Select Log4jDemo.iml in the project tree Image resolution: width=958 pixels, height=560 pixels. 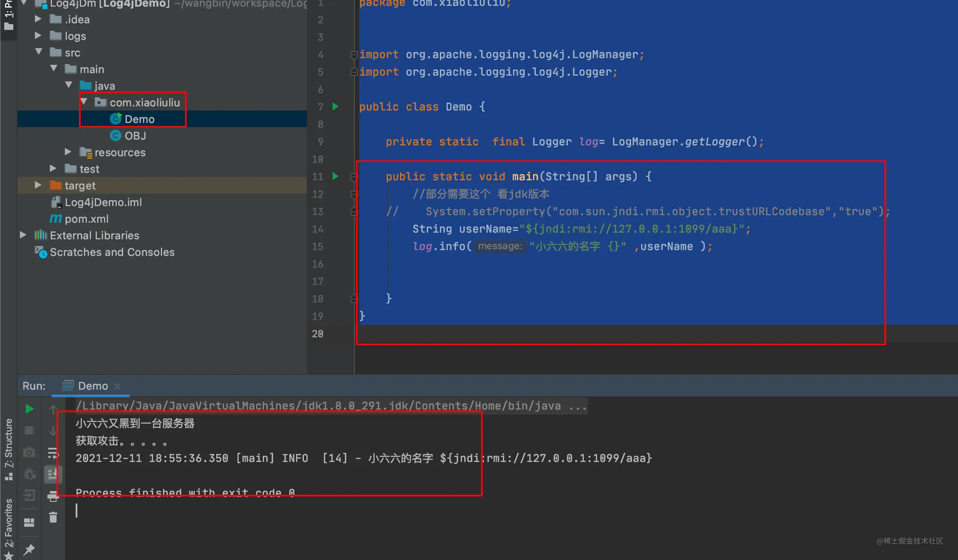103,202
